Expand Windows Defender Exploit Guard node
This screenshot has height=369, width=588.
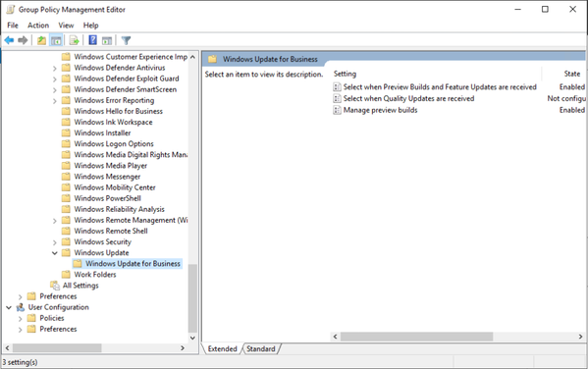click(x=55, y=79)
